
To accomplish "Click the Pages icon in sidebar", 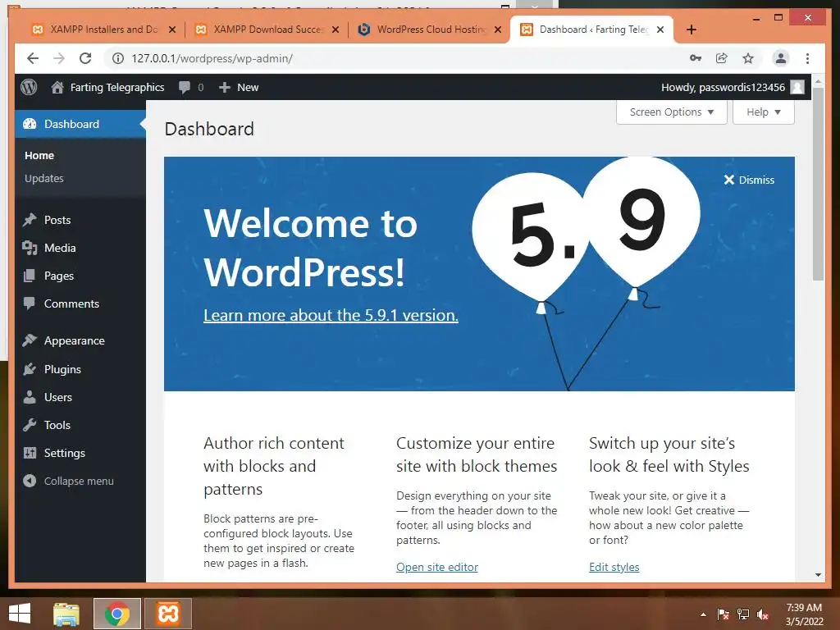I will (30, 276).
